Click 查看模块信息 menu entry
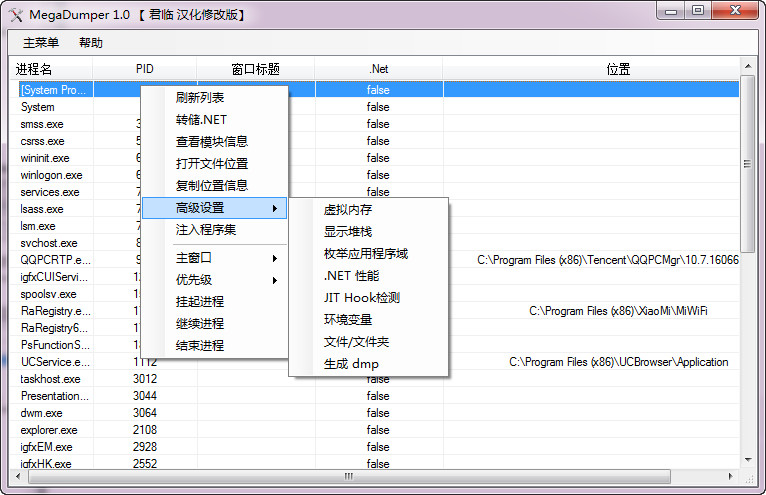 pos(212,142)
